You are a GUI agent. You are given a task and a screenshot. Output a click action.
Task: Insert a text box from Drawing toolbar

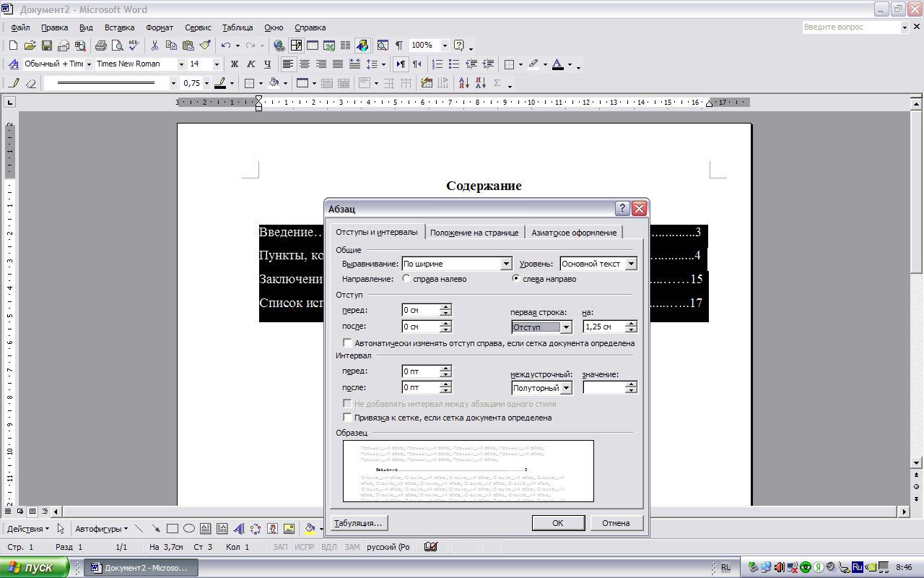(x=206, y=529)
